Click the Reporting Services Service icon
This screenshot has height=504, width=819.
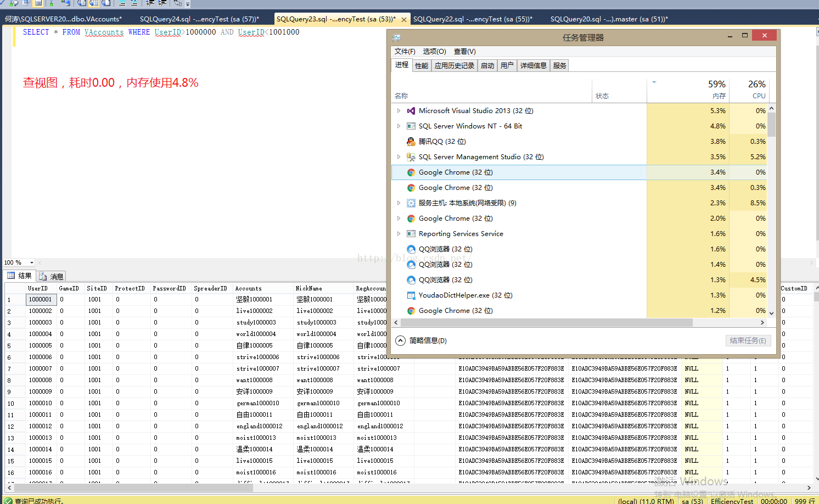[x=411, y=234]
